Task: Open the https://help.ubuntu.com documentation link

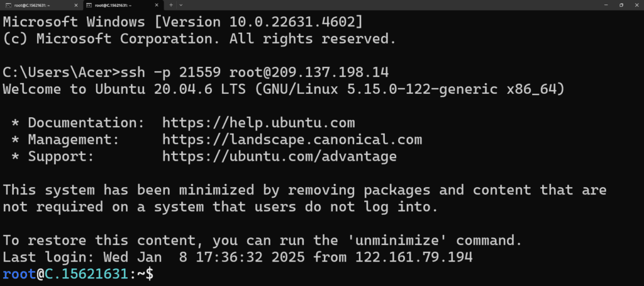Action: coord(258,123)
